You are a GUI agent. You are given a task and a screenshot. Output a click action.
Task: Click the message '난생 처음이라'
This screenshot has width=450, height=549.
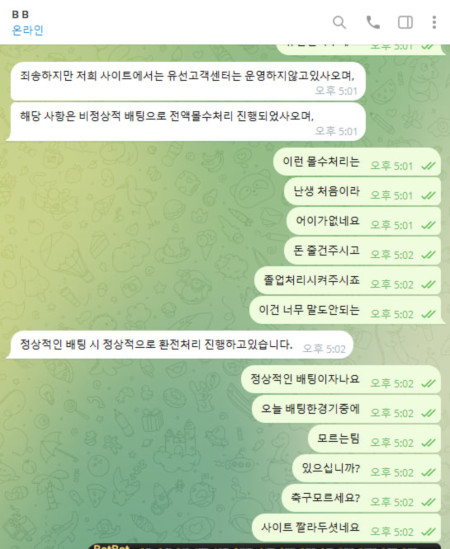(x=362, y=192)
